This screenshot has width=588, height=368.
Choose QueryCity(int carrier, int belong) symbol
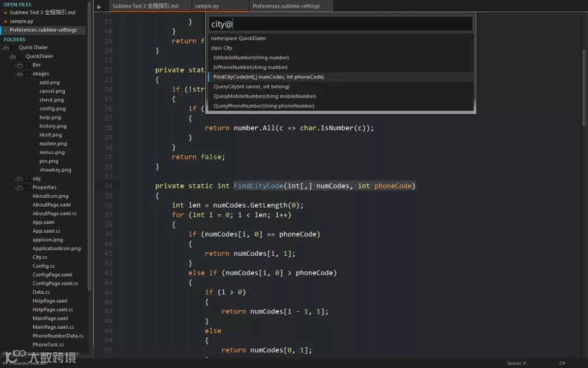[x=340, y=87]
